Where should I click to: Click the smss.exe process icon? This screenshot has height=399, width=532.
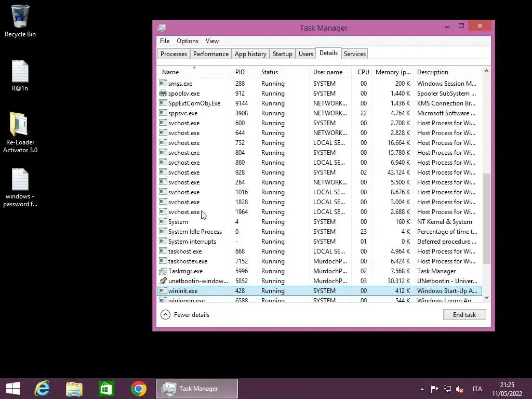pyautogui.click(x=163, y=84)
